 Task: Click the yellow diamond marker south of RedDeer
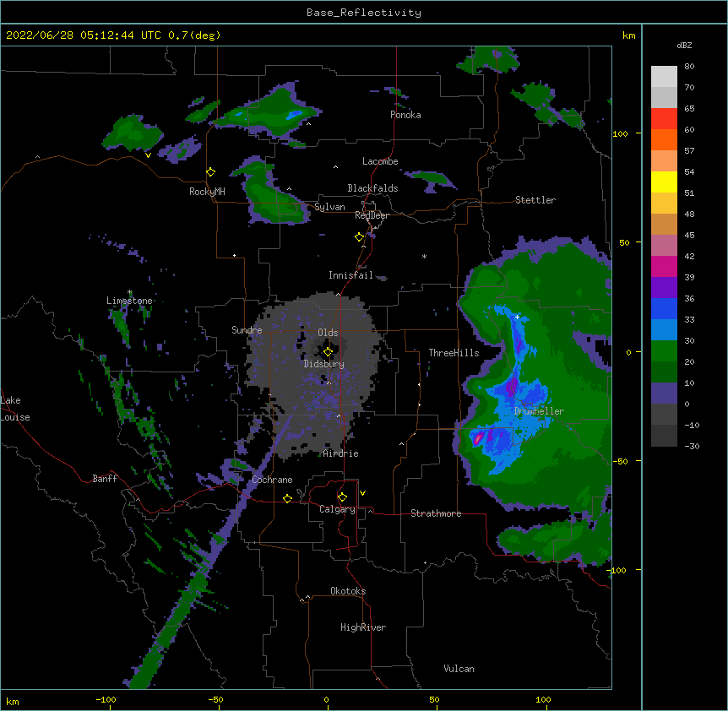click(x=360, y=237)
